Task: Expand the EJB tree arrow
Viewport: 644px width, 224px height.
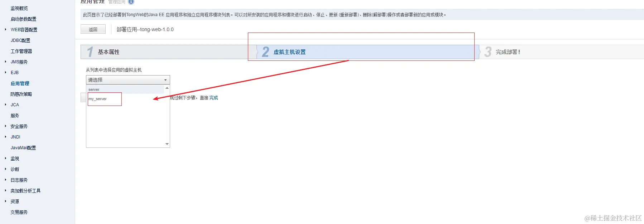Action: pyautogui.click(x=5, y=72)
